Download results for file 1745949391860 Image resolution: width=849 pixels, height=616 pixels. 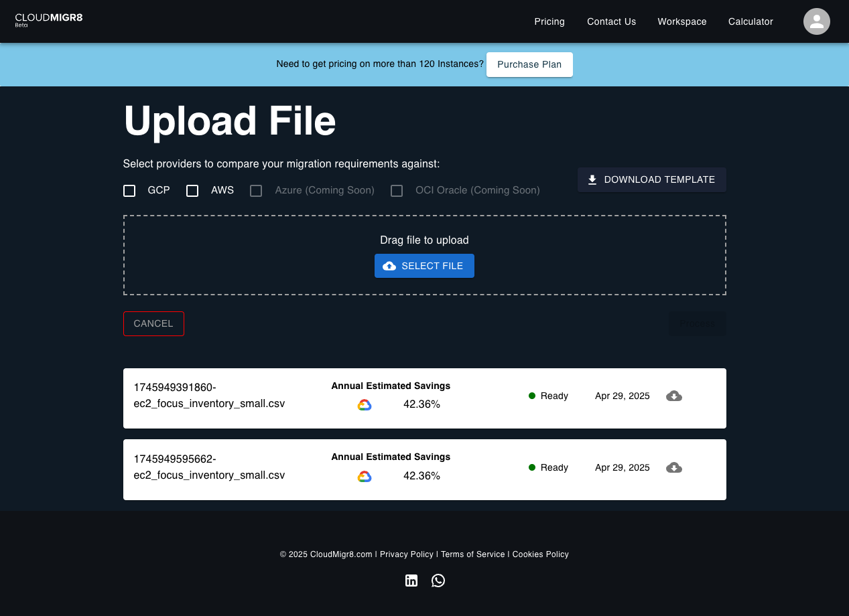coord(674,396)
